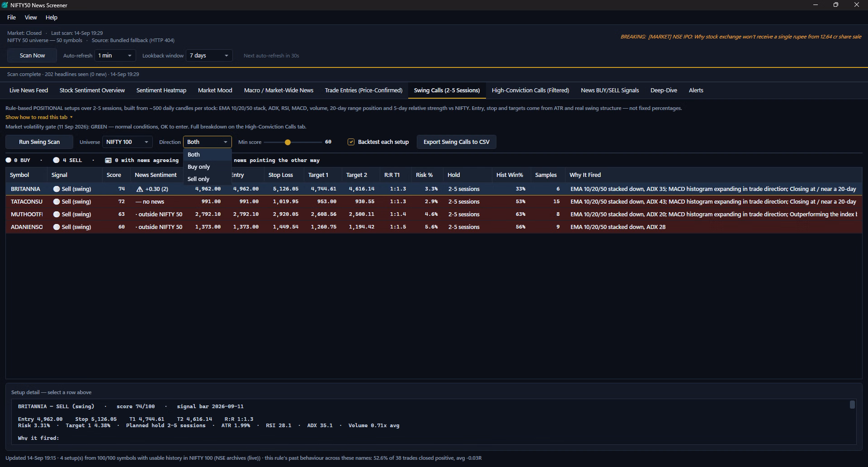Sort by the Target 1 column header
The image size is (868, 467).
coord(323,175)
